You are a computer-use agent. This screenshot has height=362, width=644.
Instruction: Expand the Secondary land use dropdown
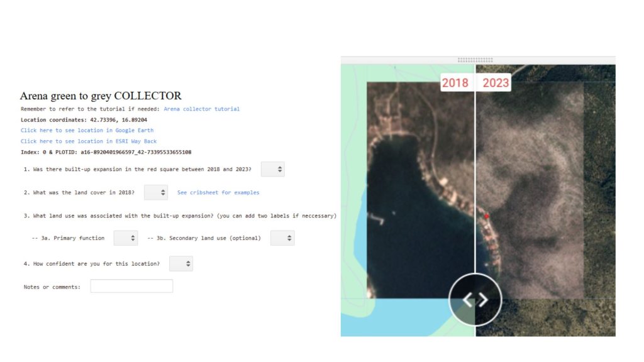[282, 238]
